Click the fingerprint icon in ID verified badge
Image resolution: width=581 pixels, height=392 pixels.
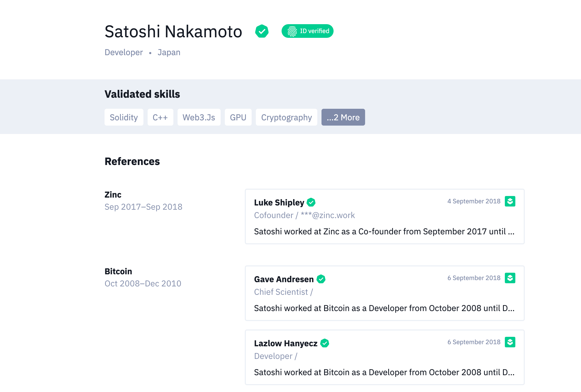tap(292, 31)
